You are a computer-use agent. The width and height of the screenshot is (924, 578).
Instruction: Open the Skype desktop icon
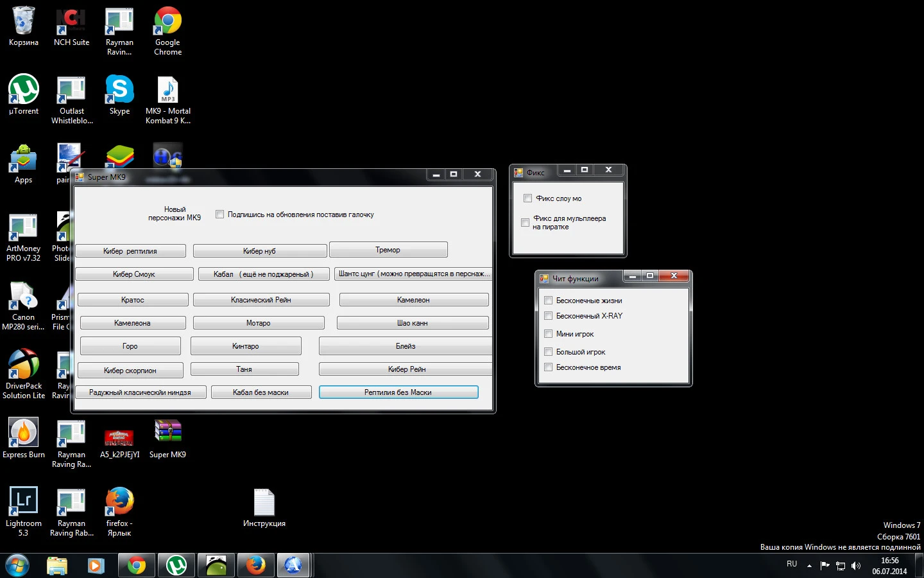point(119,90)
